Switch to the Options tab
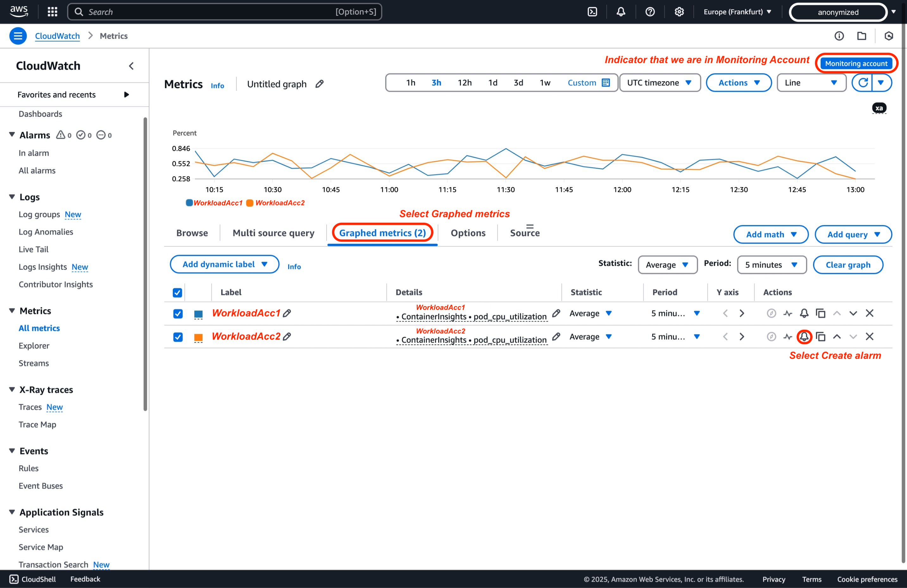Screen dimensions: 907x588 point(468,233)
